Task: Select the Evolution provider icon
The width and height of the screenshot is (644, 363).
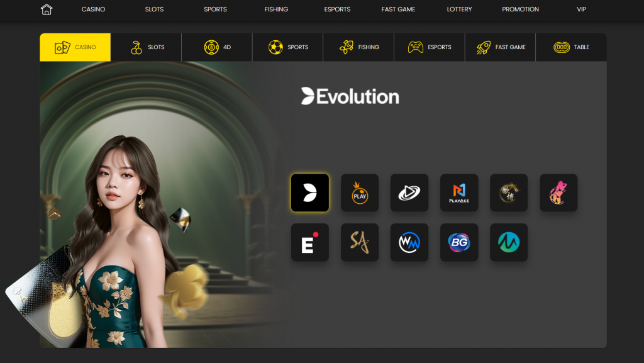Action: pyautogui.click(x=309, y=193)
